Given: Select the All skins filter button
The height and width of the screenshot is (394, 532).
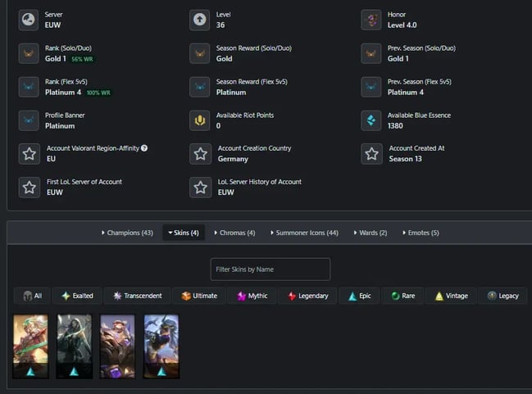Looking at the screenshot, I should point(32,296).
